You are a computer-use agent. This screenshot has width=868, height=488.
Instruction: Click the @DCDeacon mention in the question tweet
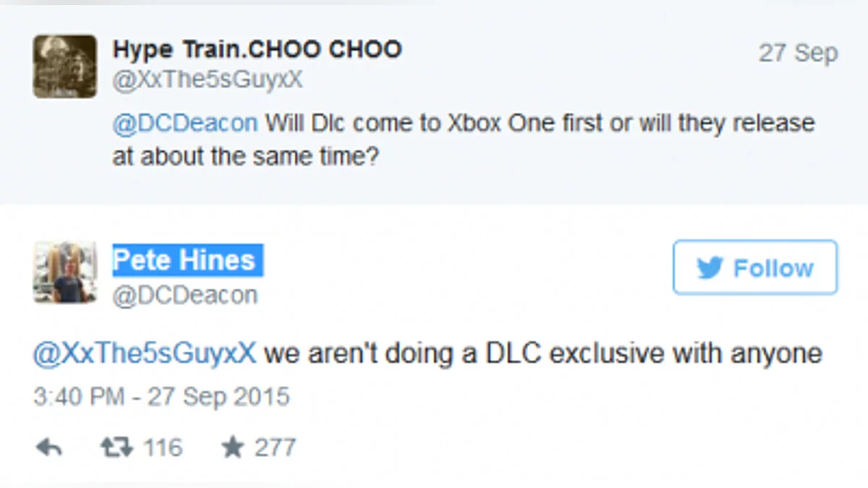click(185, 123)
